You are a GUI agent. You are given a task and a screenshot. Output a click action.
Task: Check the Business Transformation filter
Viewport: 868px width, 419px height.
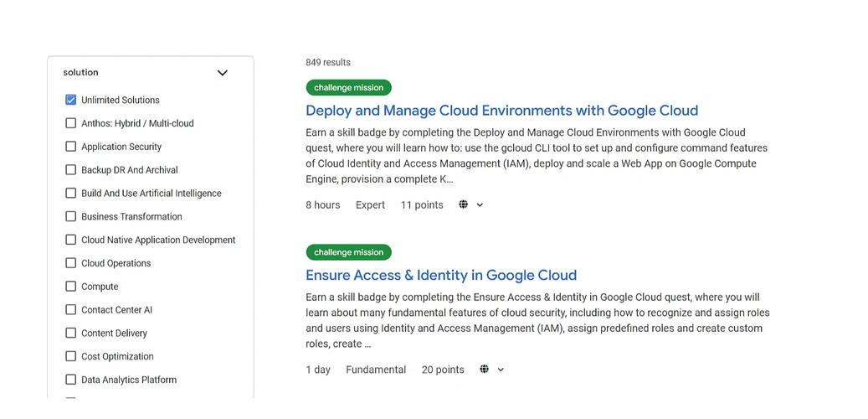[71, 216]
